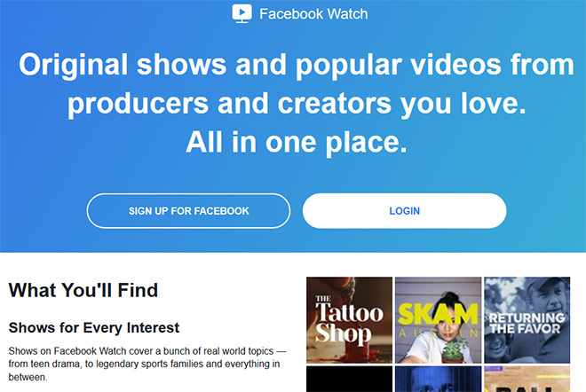Open The Tattoo Shop show thumbnail

(350, 320)
